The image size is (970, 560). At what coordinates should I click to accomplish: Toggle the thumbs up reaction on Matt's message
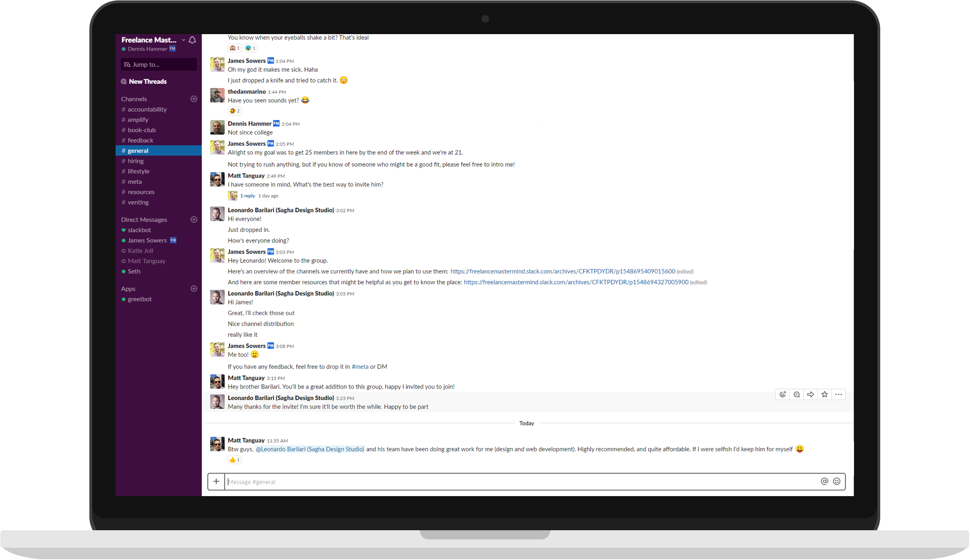click(234, 460)
